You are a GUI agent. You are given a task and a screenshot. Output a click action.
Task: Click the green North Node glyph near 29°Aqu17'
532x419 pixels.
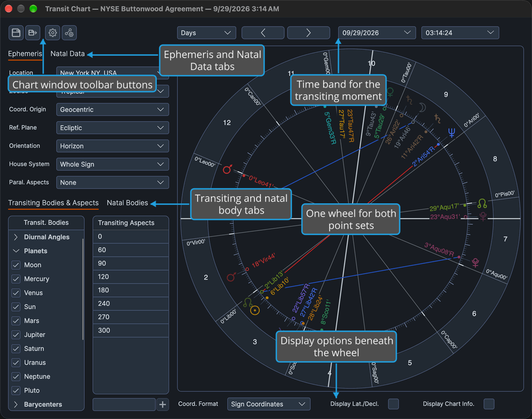coord(482,203)
